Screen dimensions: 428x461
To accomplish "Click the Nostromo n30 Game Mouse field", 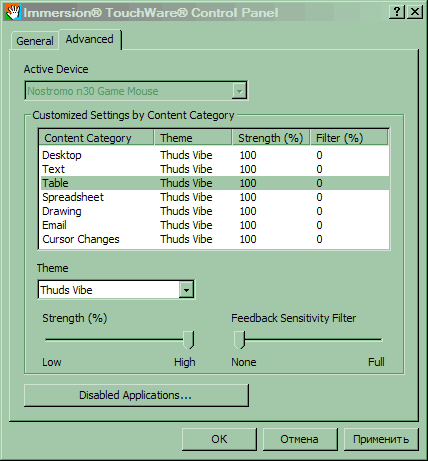I will pyautogui.click(x=136, y=91).
